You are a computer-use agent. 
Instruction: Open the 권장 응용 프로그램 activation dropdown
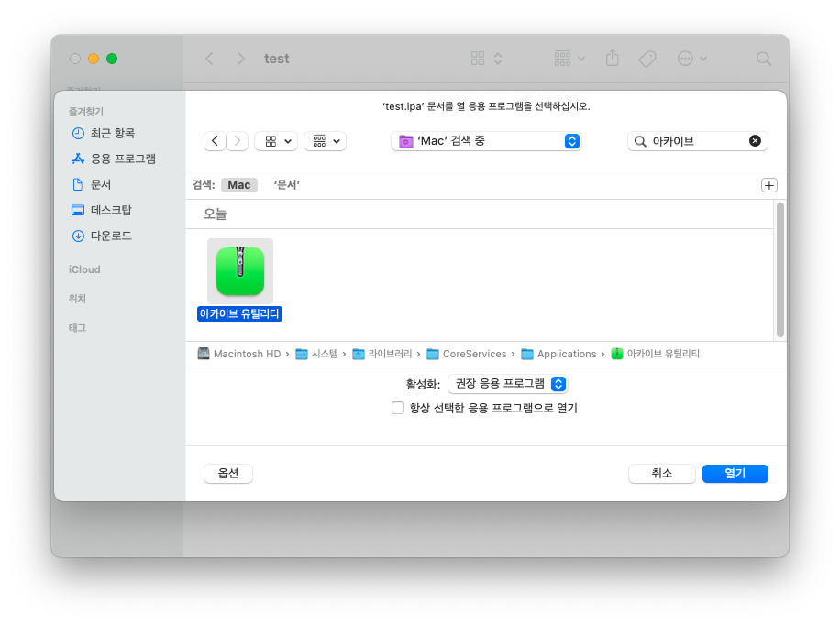click(x=508, y=383)
